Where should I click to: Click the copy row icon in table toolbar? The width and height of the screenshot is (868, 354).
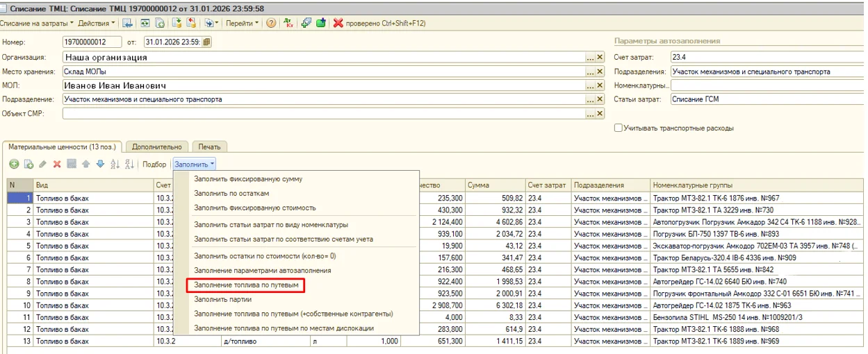28,165
